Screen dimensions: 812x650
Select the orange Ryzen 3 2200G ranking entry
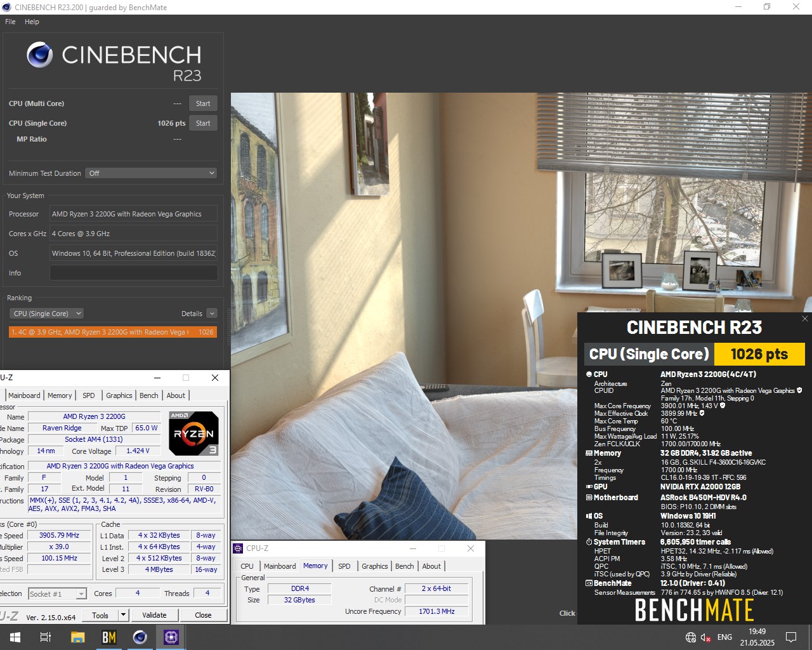113,332
